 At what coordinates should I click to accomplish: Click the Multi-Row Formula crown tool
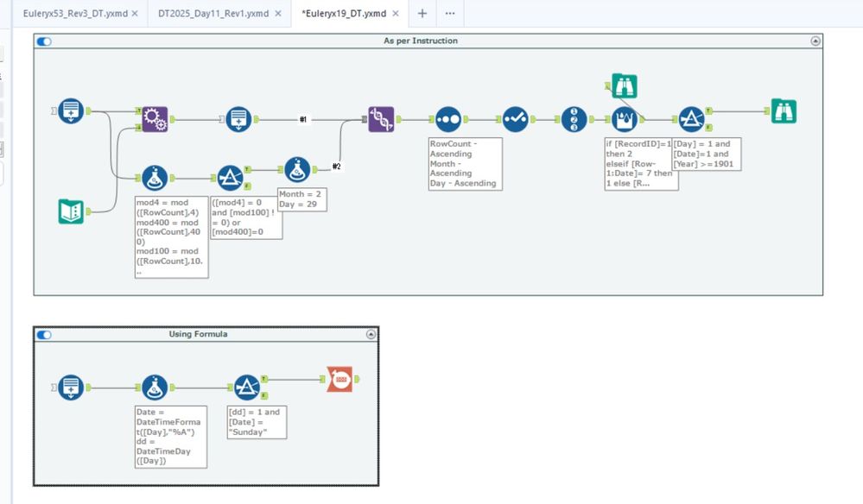click(x=624, y=119)
